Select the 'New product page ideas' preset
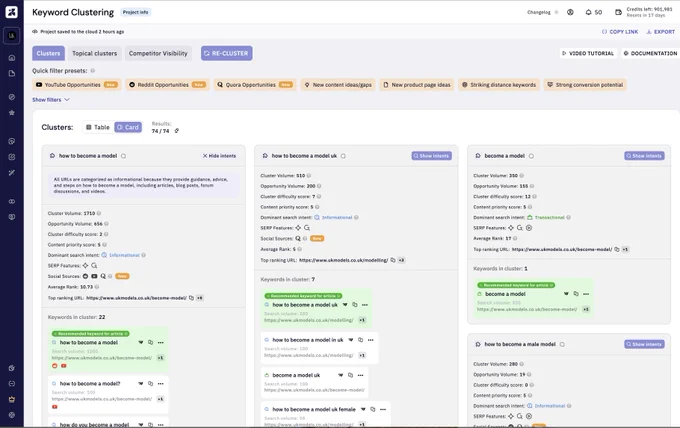This screenshot has width=680, height=428. coord(417,85)
